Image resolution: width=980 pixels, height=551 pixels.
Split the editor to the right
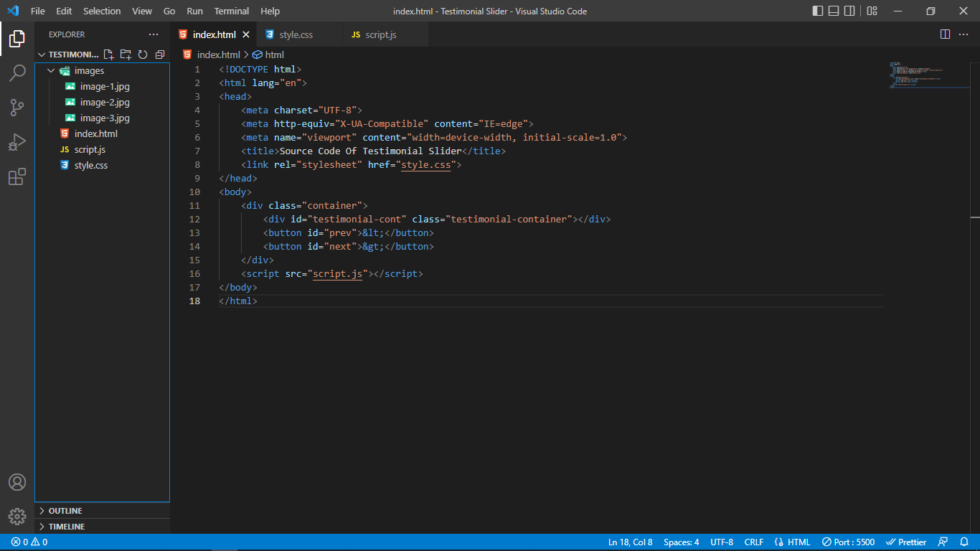coord(945,34)
